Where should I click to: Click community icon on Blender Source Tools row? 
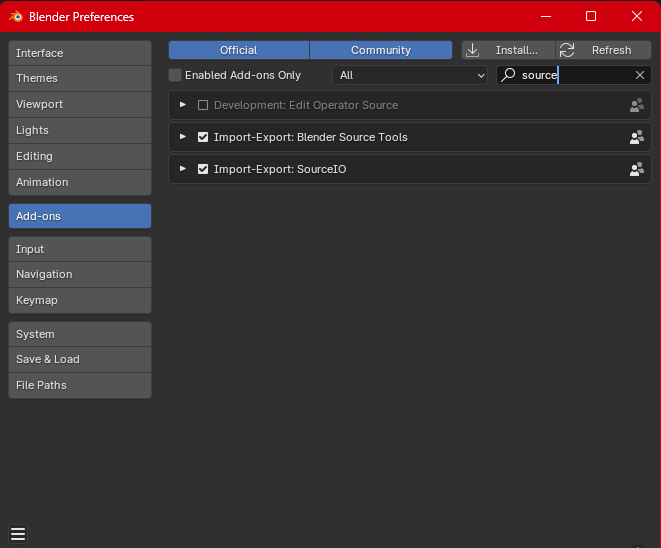(637, 137)
